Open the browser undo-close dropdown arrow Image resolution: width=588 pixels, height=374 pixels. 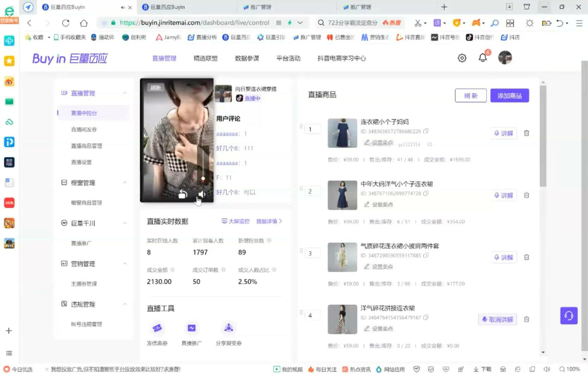(x=567, y=23)
